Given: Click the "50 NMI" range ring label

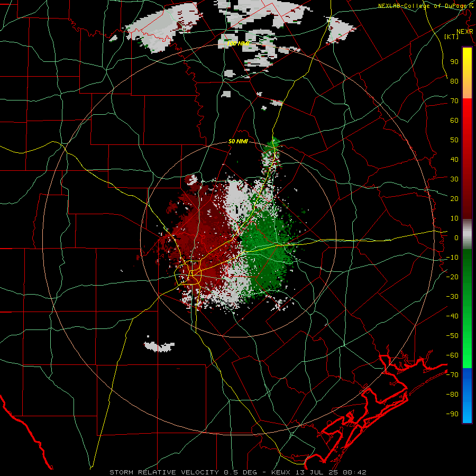Looking at the screenshot, I should coord(238,141).
